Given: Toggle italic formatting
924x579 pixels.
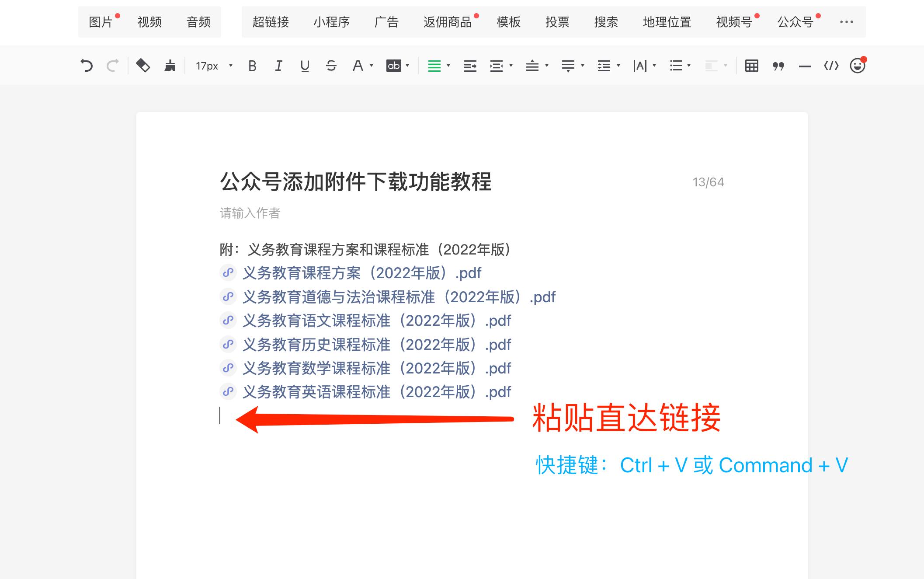Looking at the screenshot, I should point(278,65).
